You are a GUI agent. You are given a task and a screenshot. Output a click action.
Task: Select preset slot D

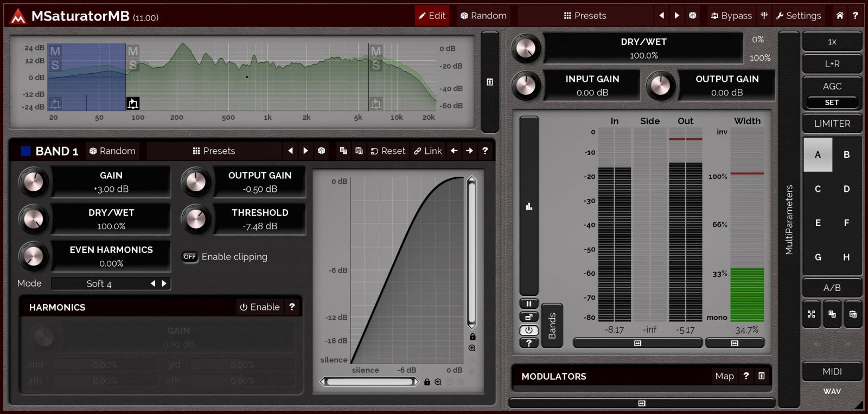coord(846,189)
